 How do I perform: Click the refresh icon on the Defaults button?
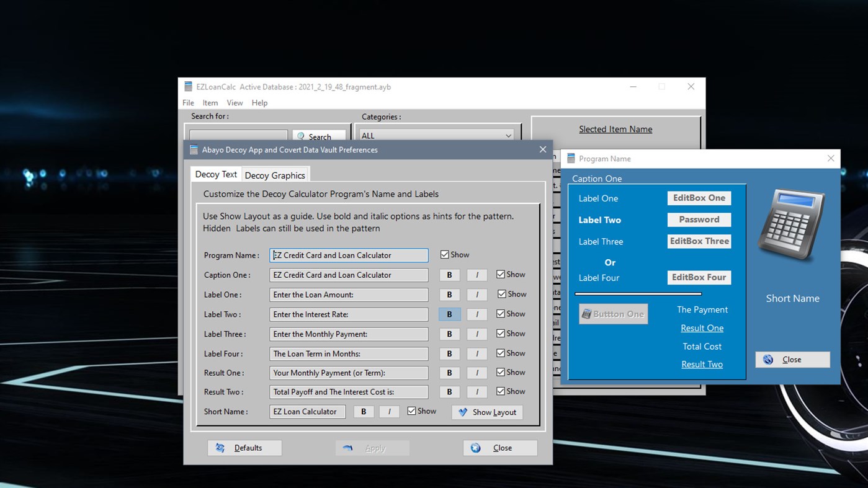[x=220, y=448]
